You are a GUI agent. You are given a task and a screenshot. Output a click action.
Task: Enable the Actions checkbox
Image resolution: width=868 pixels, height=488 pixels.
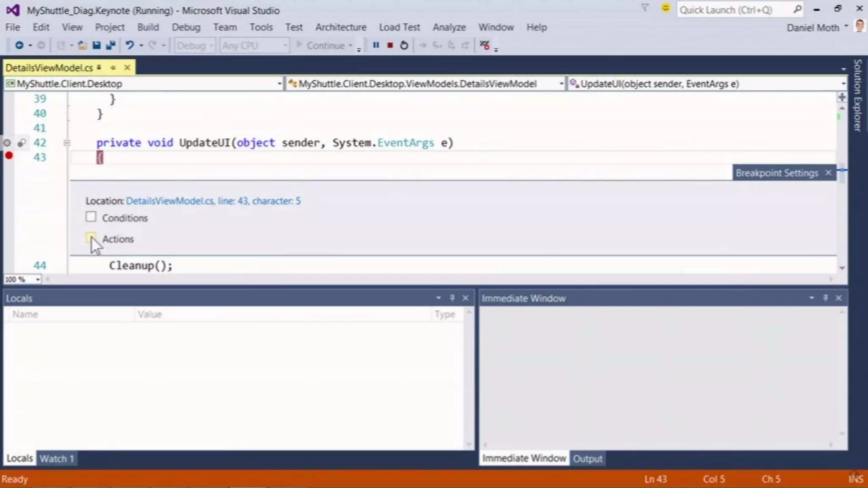[91, 238]
